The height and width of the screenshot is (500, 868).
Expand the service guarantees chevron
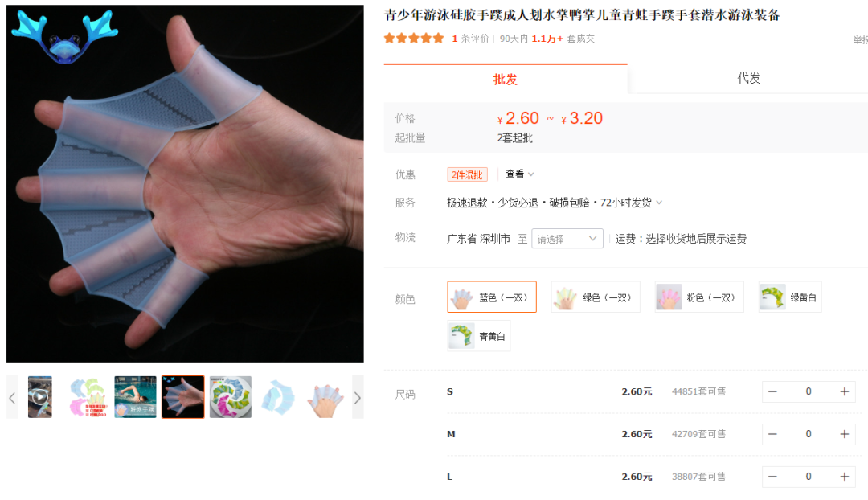click(659, 203)
